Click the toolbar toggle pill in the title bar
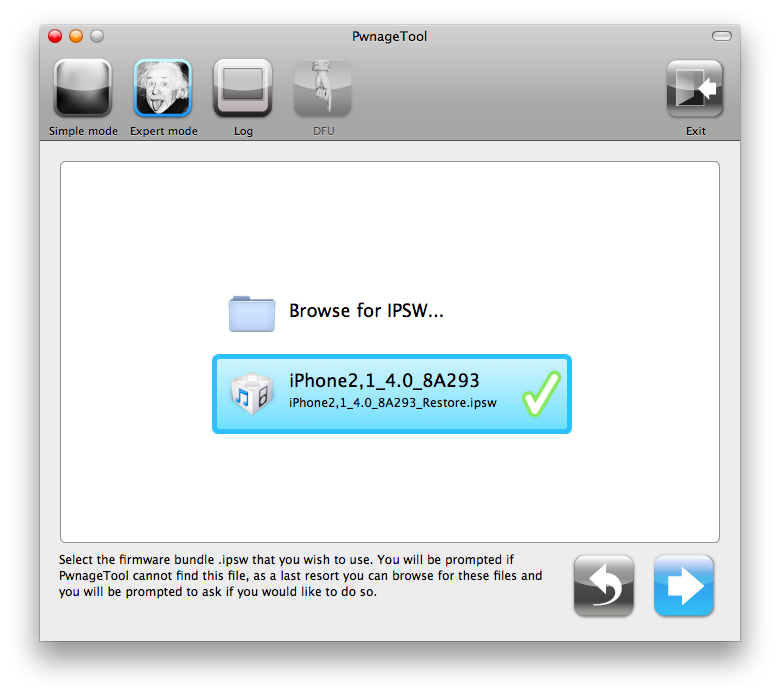 pos(721,36)
